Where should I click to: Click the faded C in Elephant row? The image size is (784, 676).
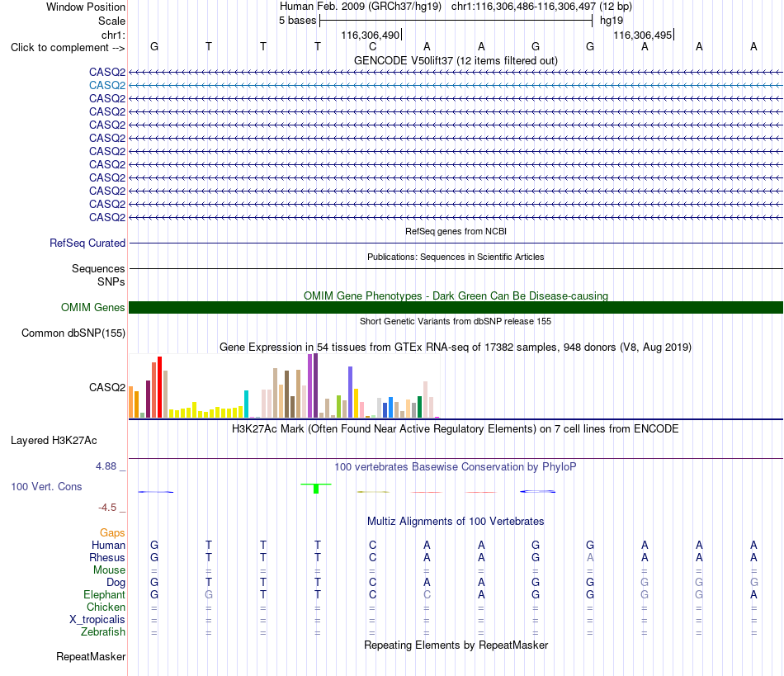point(427,594)
